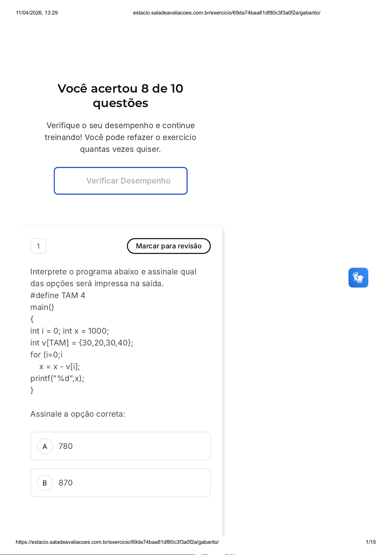This screenshot has height=555, width=392.
Task: Click the heading Você acertou 8 de 10 questões
Action: tap(120, 96)
